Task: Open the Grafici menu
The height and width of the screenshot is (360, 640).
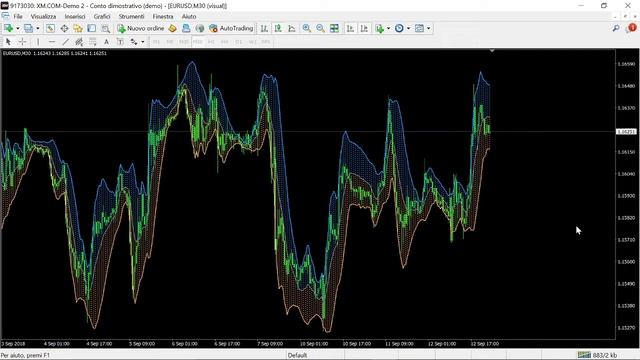Action: pyautogui.click(x=102, y=16)
